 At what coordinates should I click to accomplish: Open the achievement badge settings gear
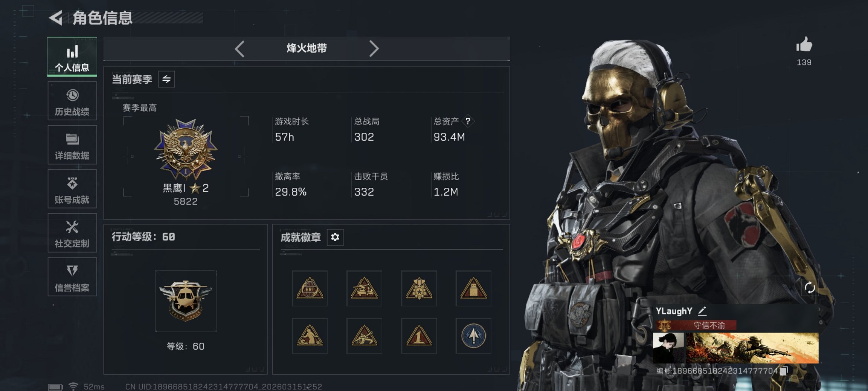coord(335,237)
